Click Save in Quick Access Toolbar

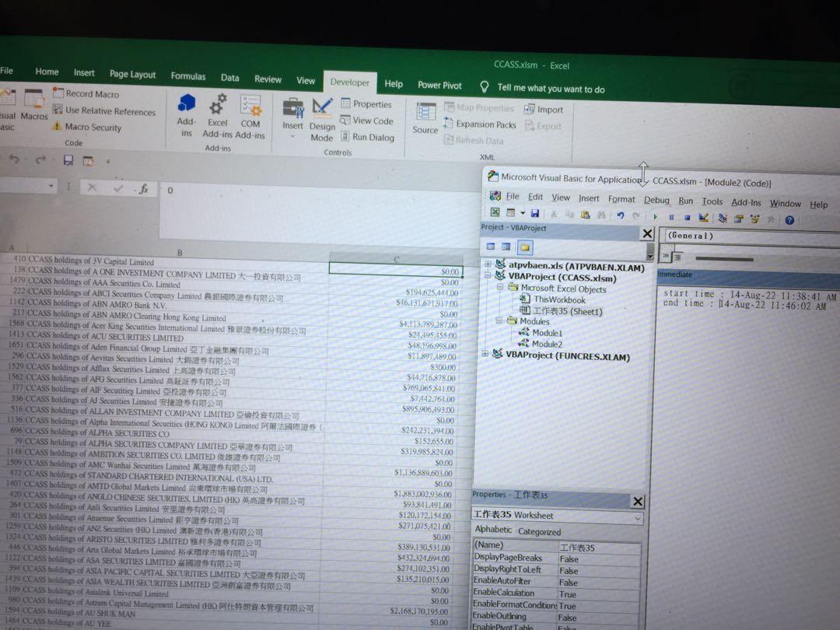click(x=68, y=160)
